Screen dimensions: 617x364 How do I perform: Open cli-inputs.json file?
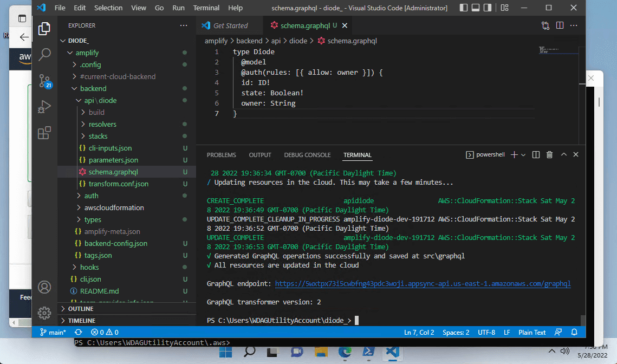click(127, 148)
